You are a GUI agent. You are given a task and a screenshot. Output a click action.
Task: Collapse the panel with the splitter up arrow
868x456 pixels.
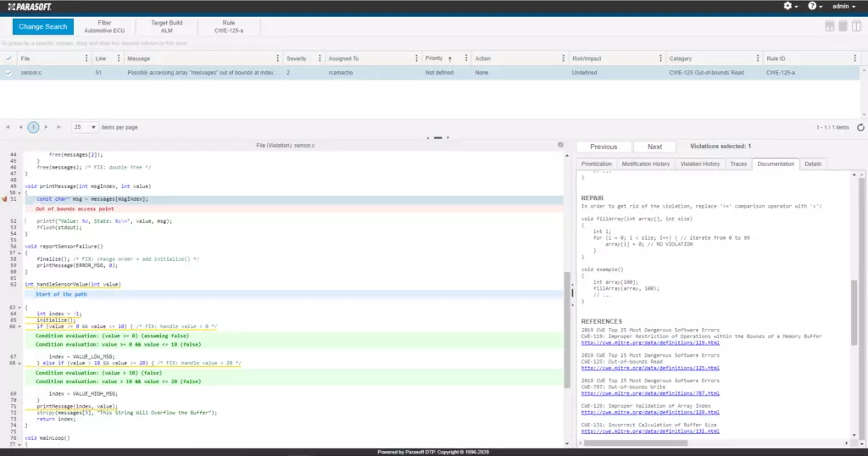(x=428, y=137)
